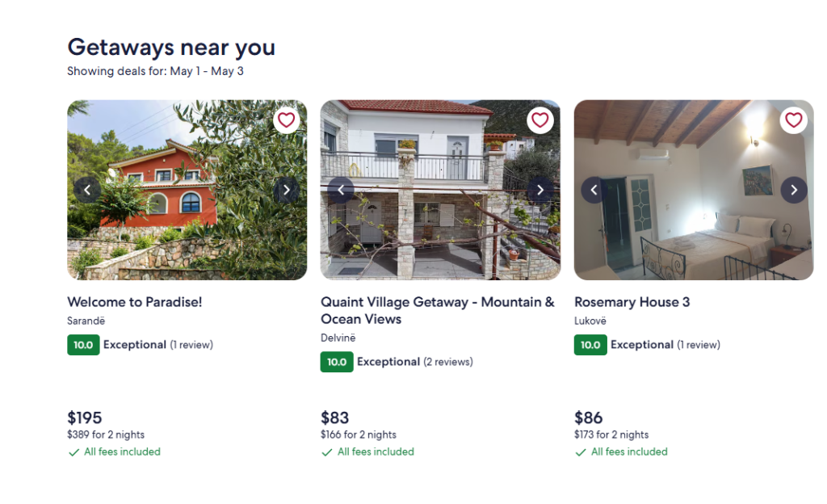Advance to next Quaint Village Getaway photo

point(539,190)
